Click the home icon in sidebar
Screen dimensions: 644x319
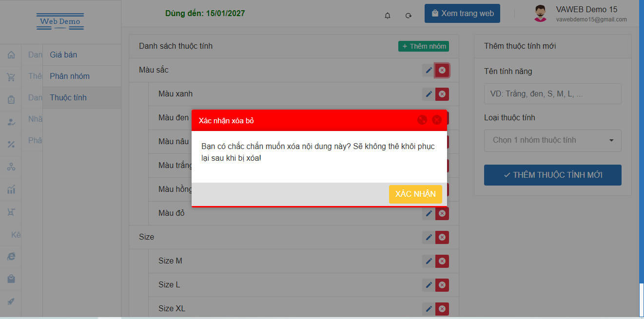11,55
